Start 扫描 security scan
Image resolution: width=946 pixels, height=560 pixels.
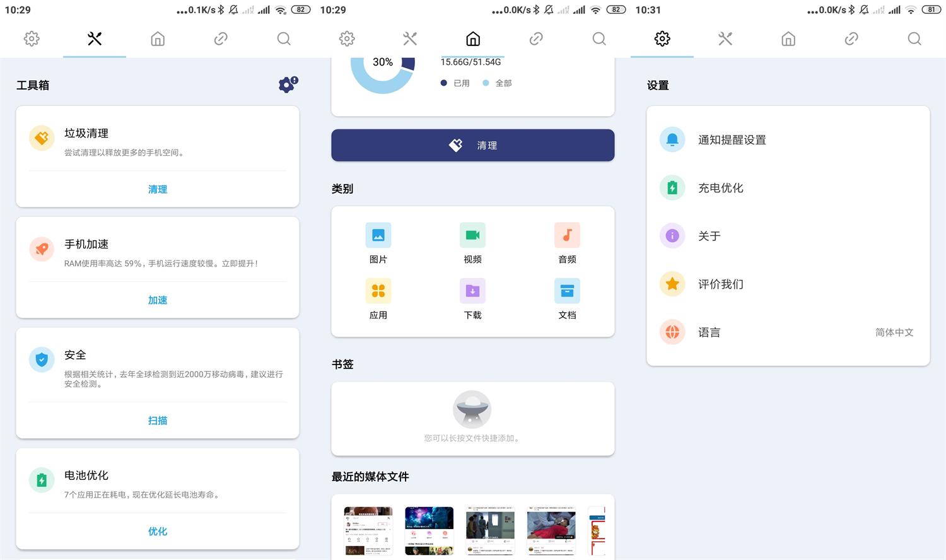pyautogui.click(x=157, y=421)
